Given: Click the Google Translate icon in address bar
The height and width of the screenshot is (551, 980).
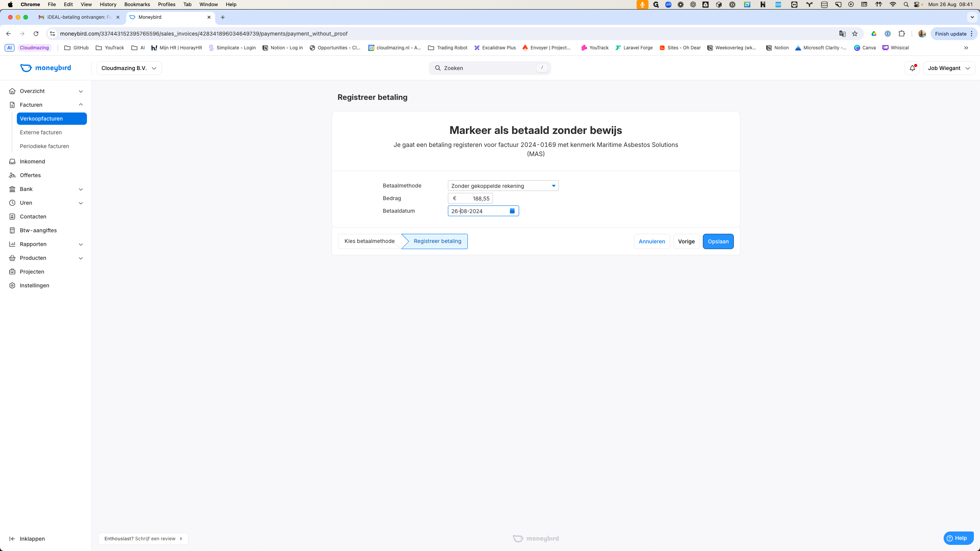Looking at the screenshot, I should pos(842,34).
